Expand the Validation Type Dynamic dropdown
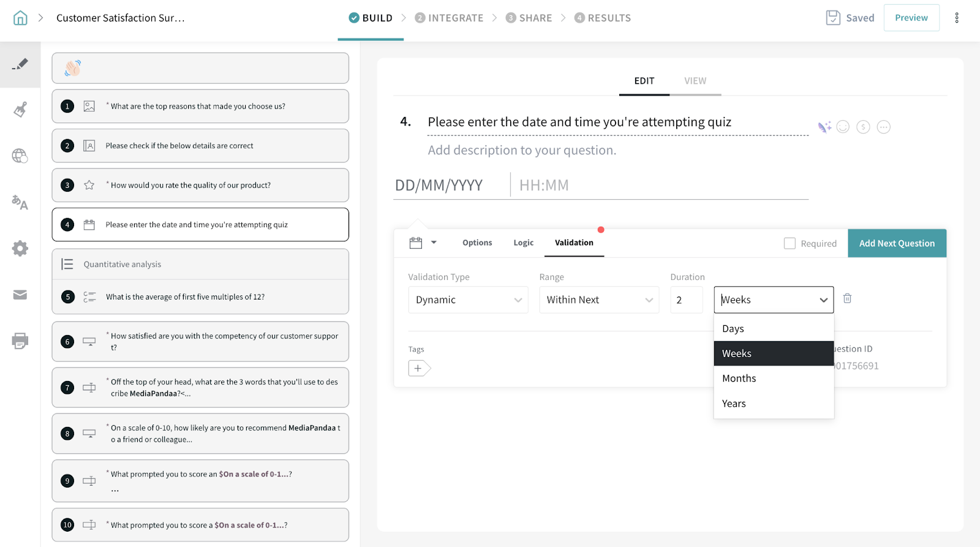The width and height of the screenshot is (980, 547). point(468,300)
